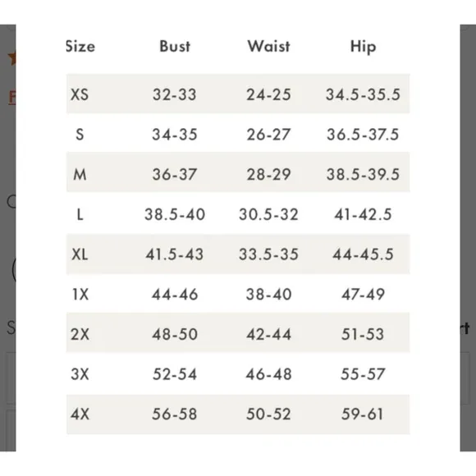This screenshot has width=476, height=476.
Task: Select the S size row label
Action: click(x=80, y=135)
